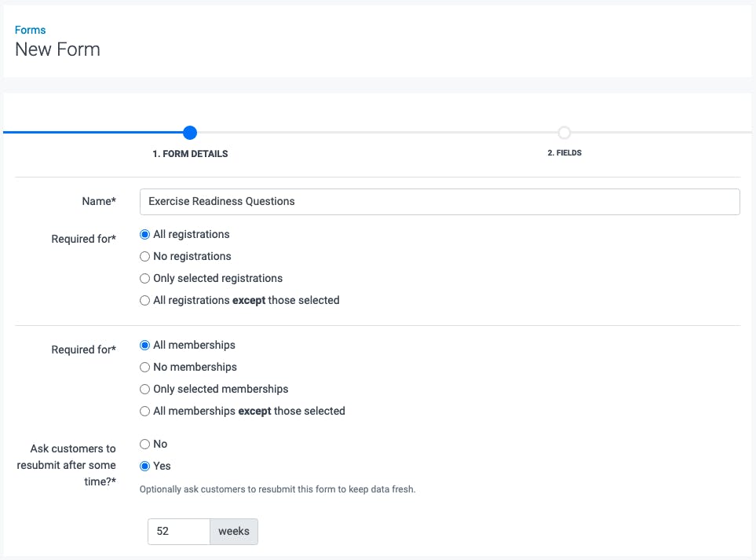The image size is (756, 560).
Task: Pick All memberships except those selected
Action: click(x=144, y=411)
